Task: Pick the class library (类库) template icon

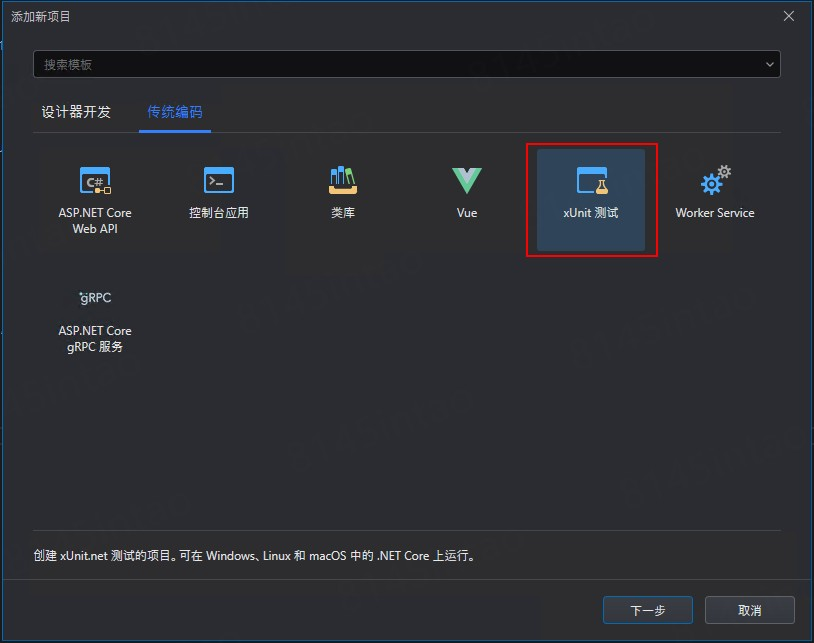Action: pos(343,180)
